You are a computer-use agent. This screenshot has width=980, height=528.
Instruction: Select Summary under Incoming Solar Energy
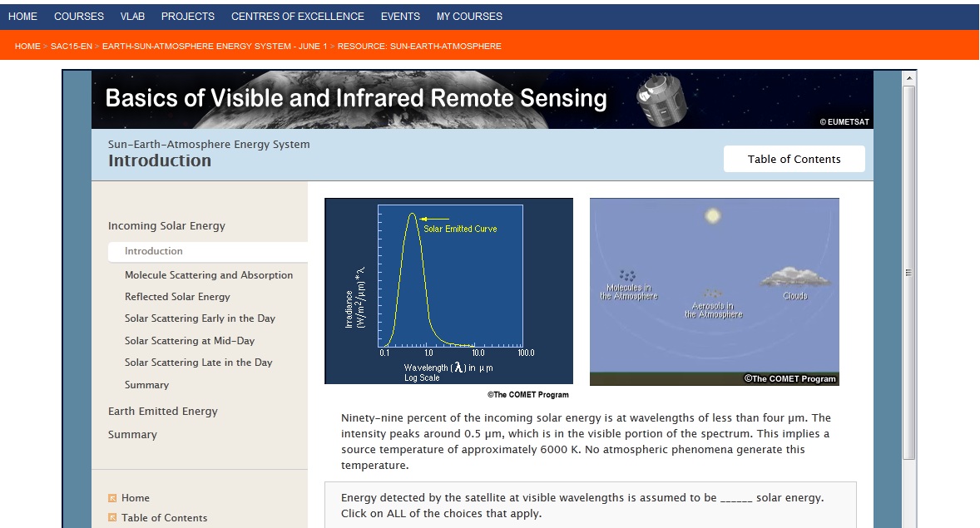(147, 385)
